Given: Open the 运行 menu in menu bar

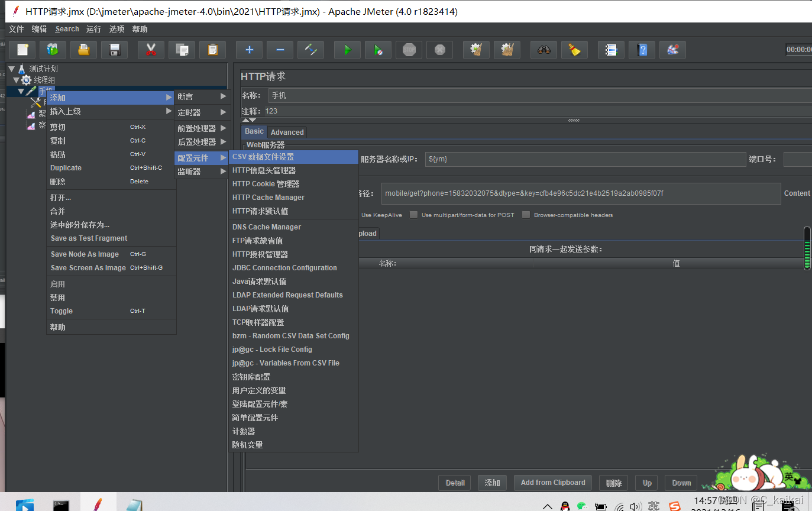Looking at the screenshot, I should pyautogui.click(x=93, y=29).
